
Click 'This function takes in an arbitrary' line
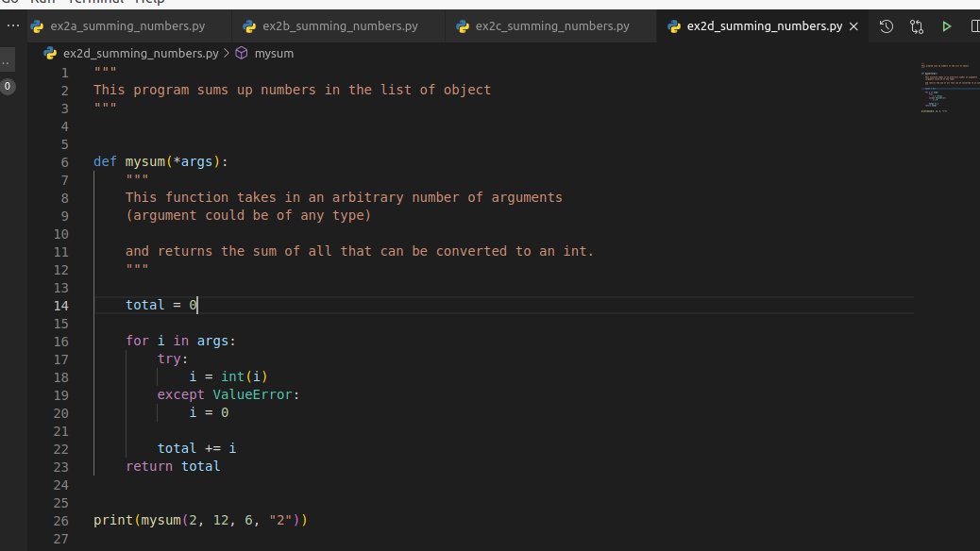coord(344,197)
